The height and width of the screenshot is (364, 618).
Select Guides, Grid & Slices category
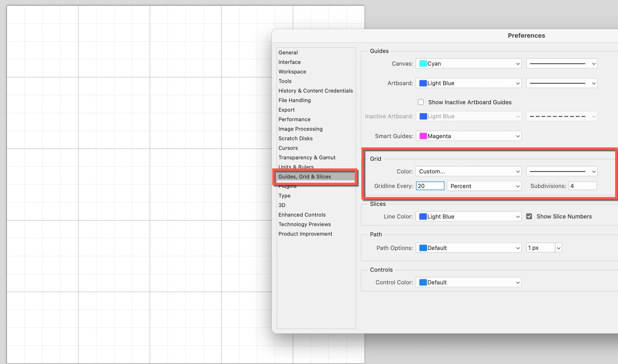click(x=304, y=177)
